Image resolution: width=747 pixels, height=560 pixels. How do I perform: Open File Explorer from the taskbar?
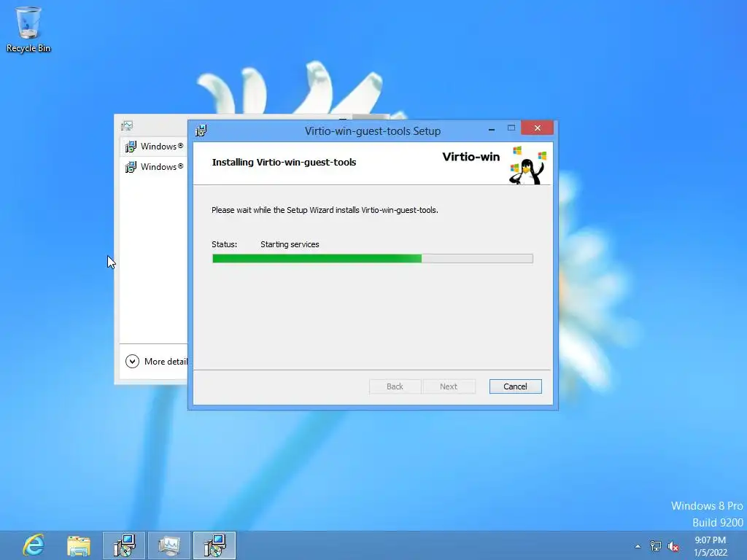coord(79,545)
